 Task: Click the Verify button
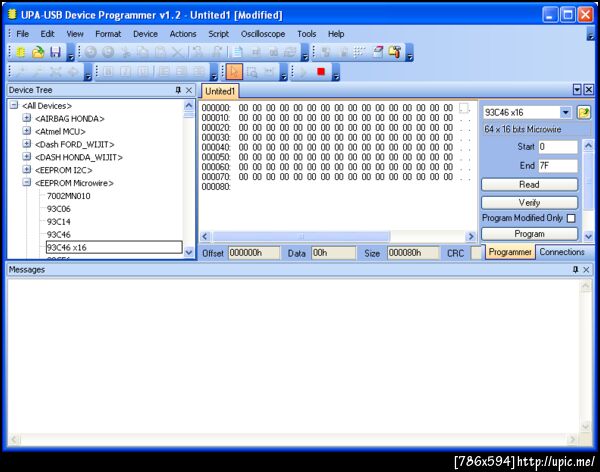point(529,203)
